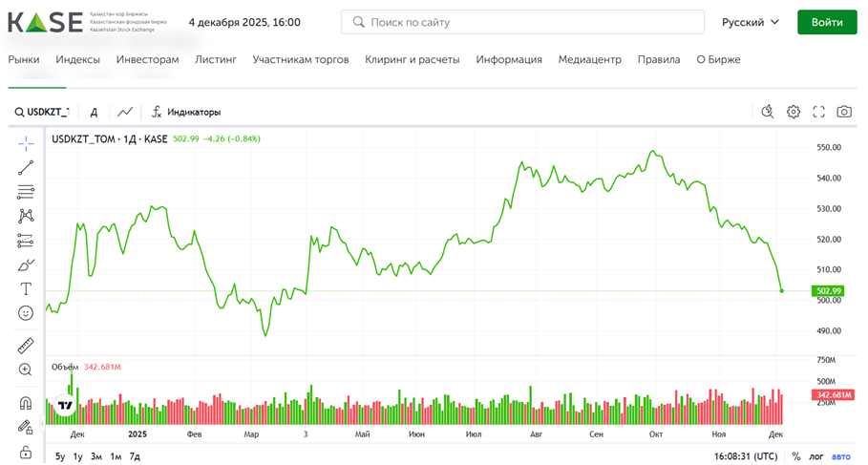The image size is (868, 465).
Task: Toggle logarithmic scale "лог"
Action: point(815,456)
